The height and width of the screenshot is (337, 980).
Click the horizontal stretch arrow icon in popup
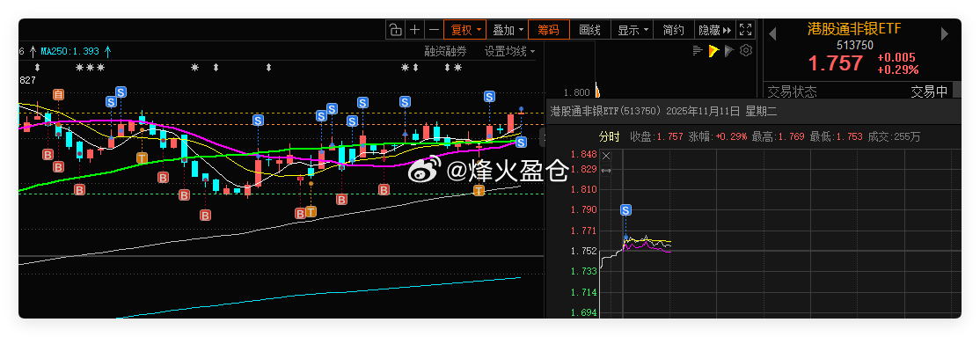605,170
